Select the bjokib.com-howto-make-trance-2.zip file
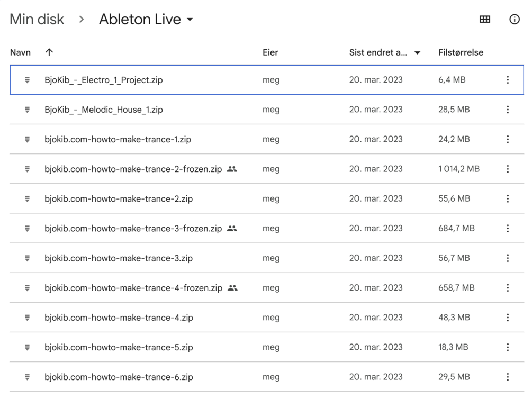This screenshot has height=398, width=532. [119, 199]
